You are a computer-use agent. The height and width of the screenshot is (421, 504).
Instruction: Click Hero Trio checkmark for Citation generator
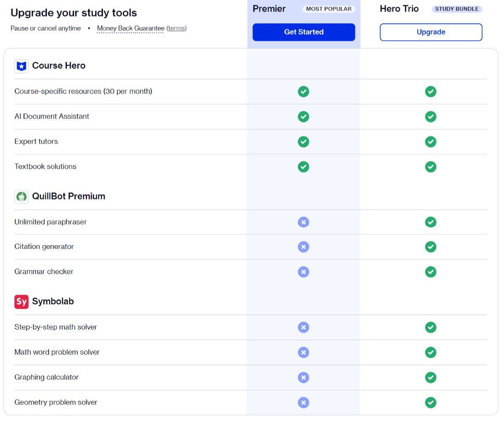430,247
